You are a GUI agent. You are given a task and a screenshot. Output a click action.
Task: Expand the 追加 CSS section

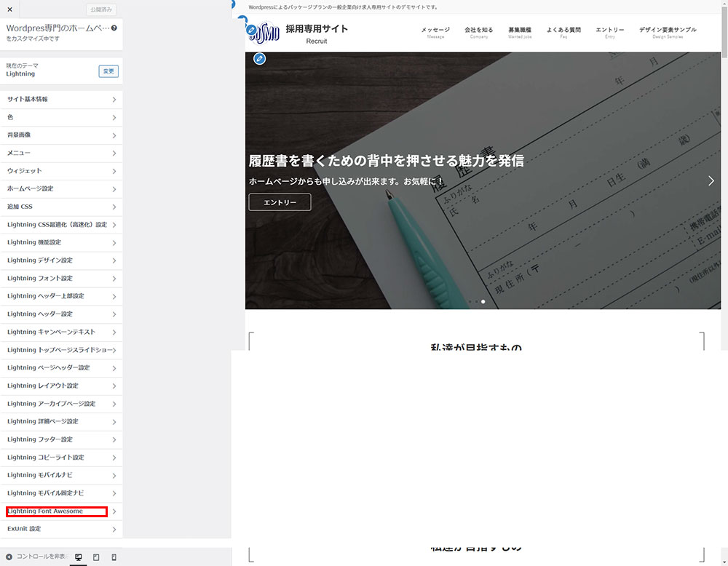(x=61, y=207)
